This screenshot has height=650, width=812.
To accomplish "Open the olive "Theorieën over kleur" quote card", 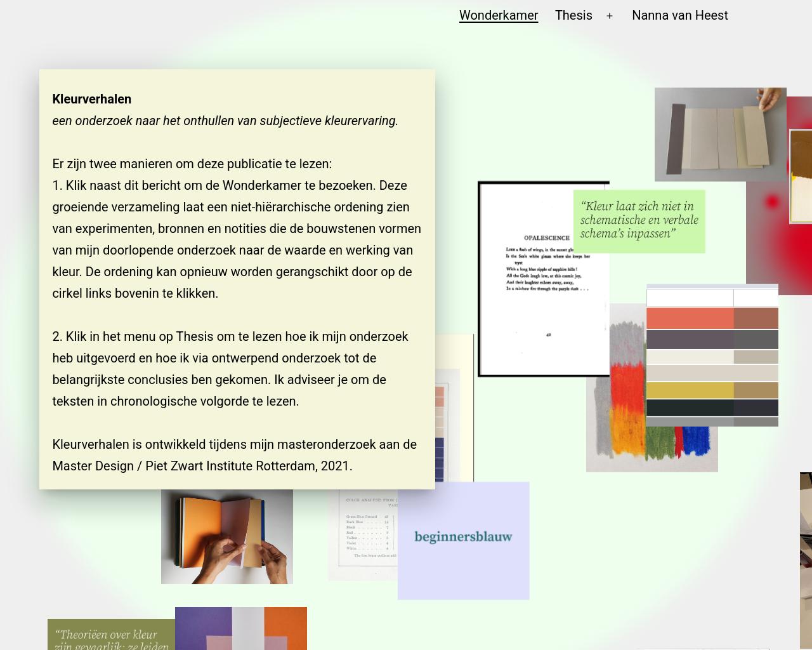I will [x=111, y=635].
